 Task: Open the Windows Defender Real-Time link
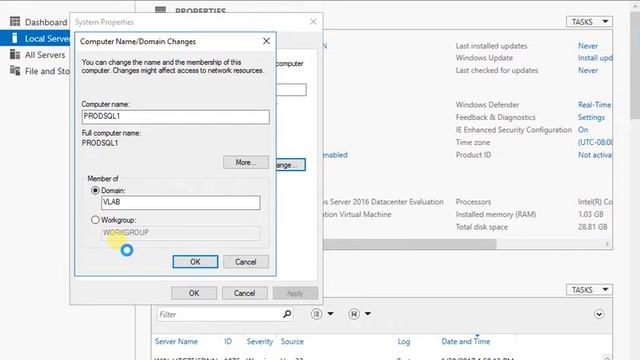pos(595,105)
